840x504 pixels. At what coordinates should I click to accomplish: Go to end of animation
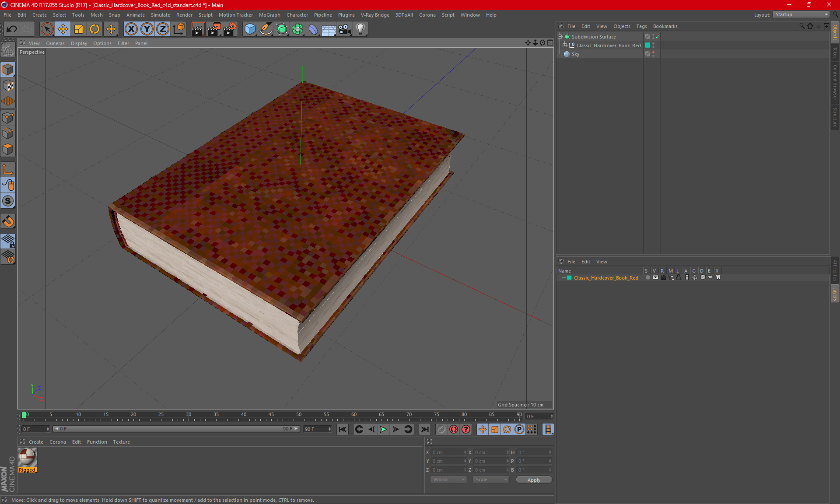424,429
